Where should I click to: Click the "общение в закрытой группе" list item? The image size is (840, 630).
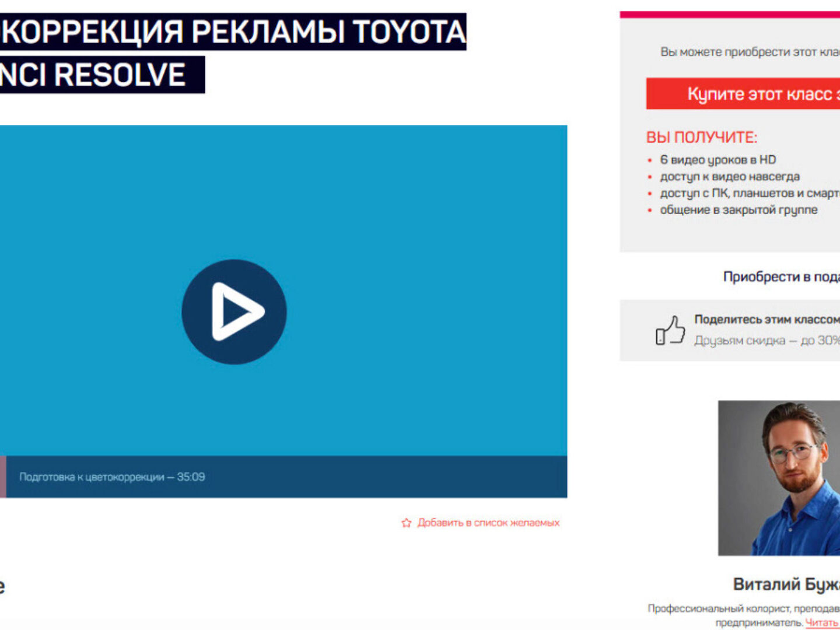[x=738, y=209]
